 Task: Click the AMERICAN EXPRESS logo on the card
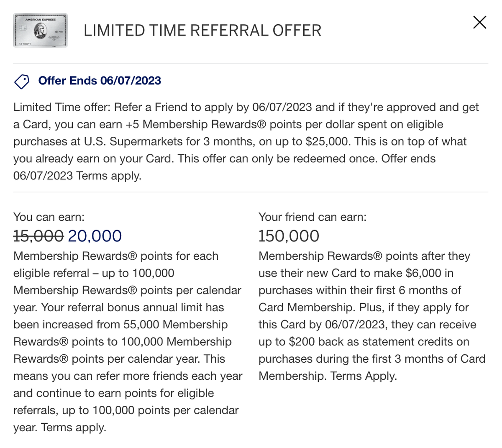pyautogui.click(x=41, y=20)
